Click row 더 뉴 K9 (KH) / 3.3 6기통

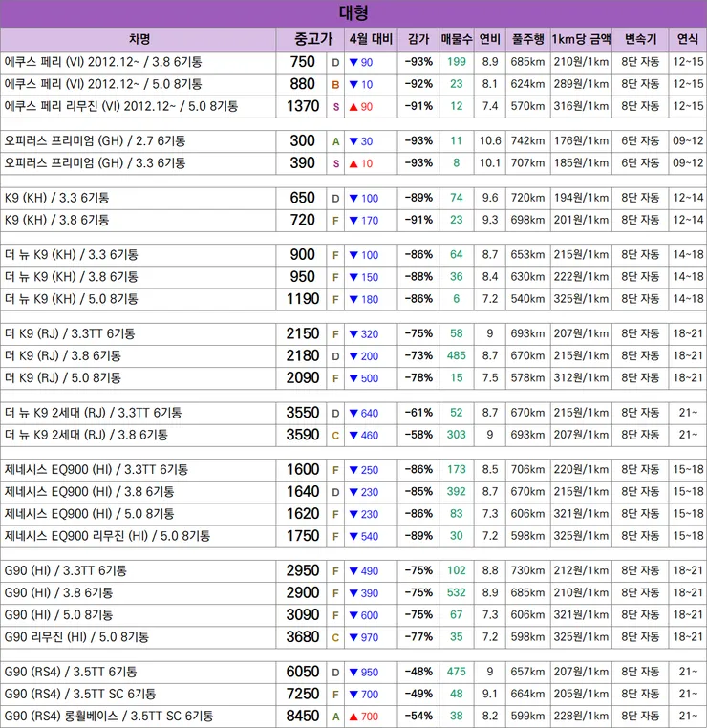click(353, 255)
